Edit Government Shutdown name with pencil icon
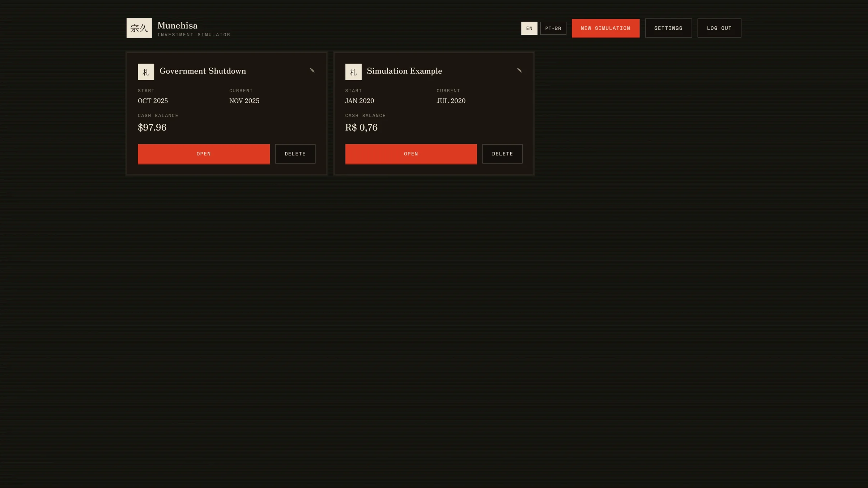Image resolution: width=868 pixels, height=488 pixels. click(x=312, y=70)
